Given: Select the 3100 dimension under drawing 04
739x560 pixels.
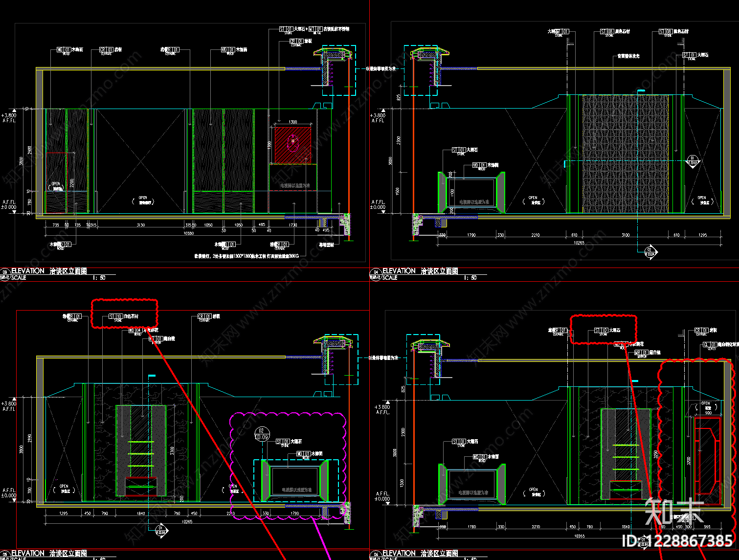Looking at the screenshot, I should [x=626, y=235].
